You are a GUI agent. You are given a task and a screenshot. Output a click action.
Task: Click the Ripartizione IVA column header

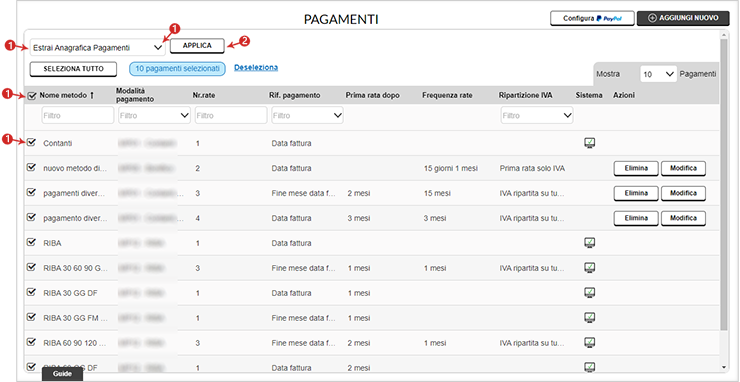point(525,95)
